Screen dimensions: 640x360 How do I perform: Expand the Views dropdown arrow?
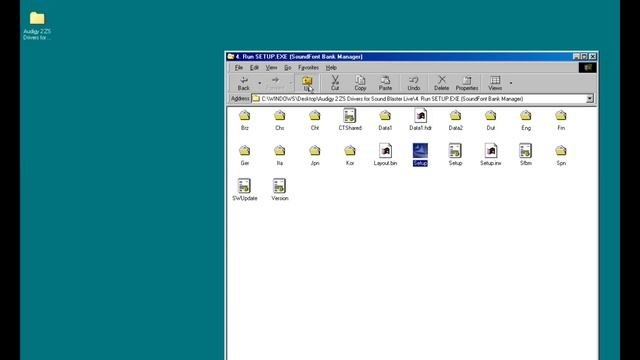tap(511, 83)
